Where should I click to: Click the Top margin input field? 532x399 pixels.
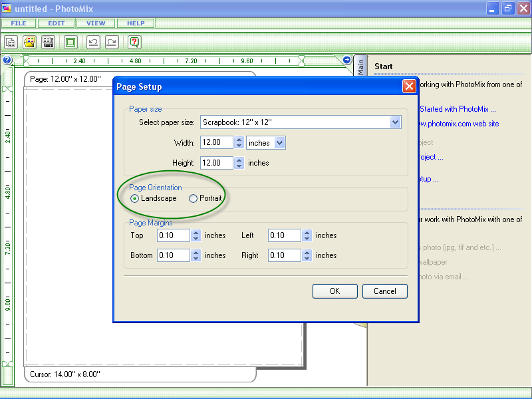(174, 235)
